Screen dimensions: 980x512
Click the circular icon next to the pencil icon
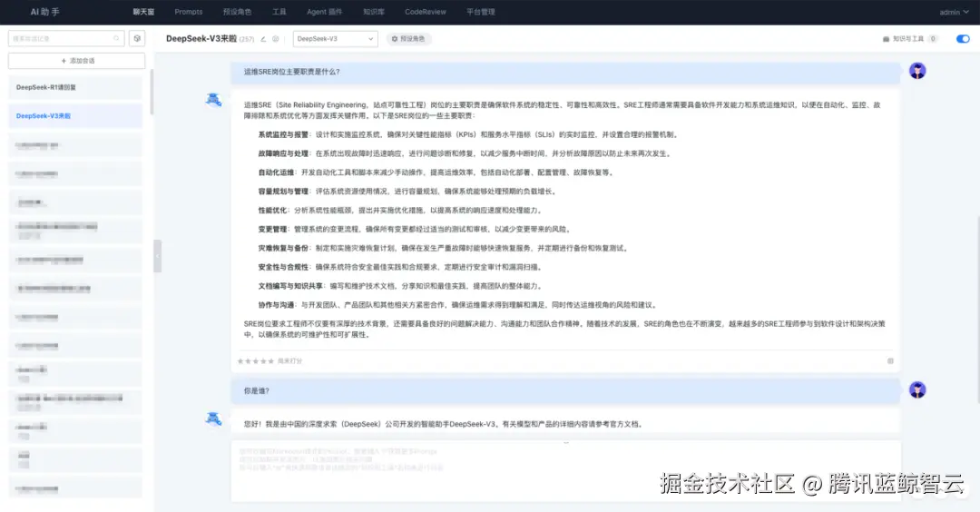276,39
